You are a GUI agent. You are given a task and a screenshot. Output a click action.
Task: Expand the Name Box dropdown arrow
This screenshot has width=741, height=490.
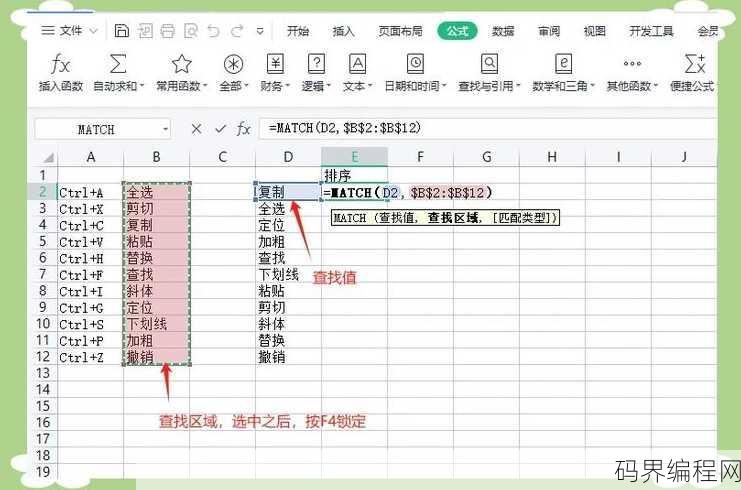pos(165,129)
